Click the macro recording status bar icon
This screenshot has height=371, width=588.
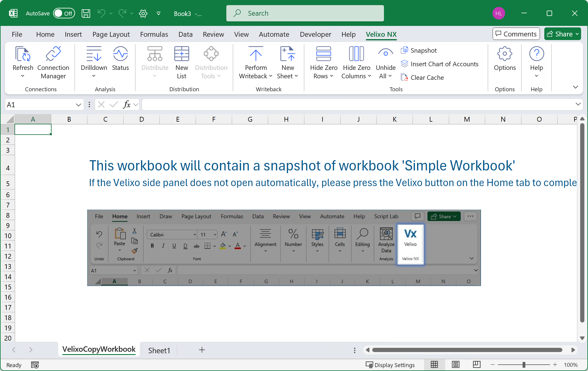[x=35, y=365]
